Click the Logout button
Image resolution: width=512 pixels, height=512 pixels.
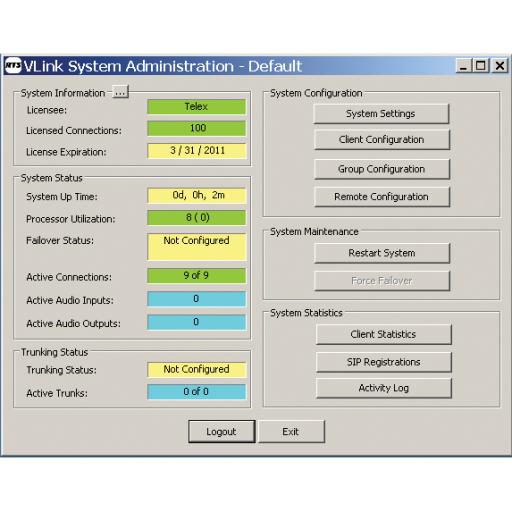click(222, 432)
